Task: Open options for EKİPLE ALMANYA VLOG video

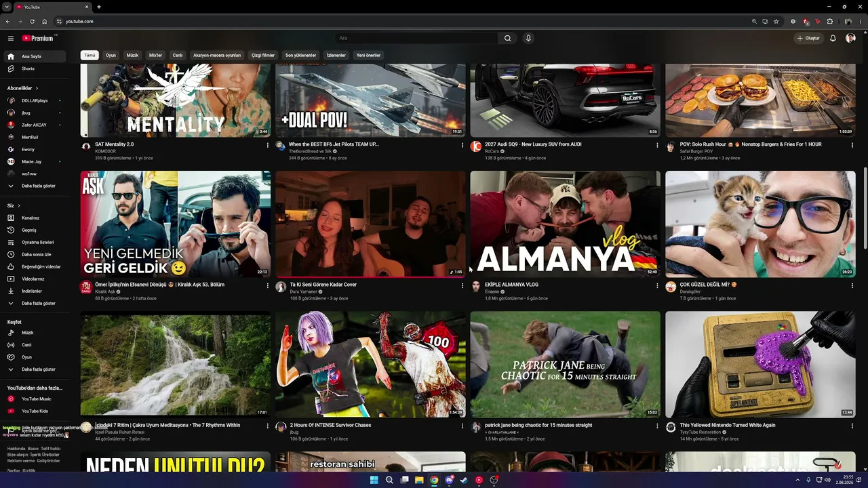Action: [x=657, y=285]
